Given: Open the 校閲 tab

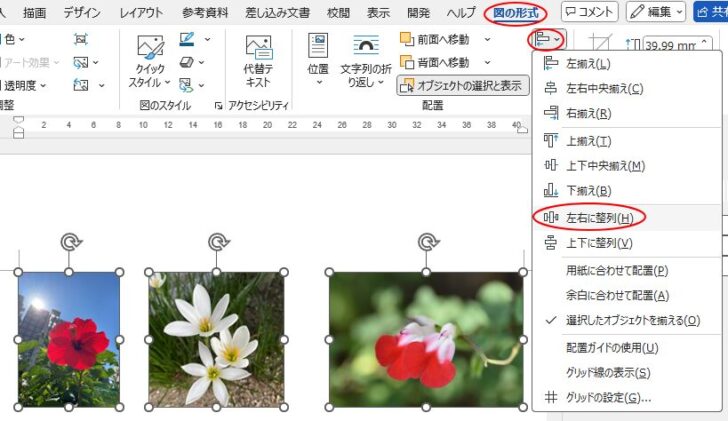Looking at the screenshot, I should click(x=338, y=13).
